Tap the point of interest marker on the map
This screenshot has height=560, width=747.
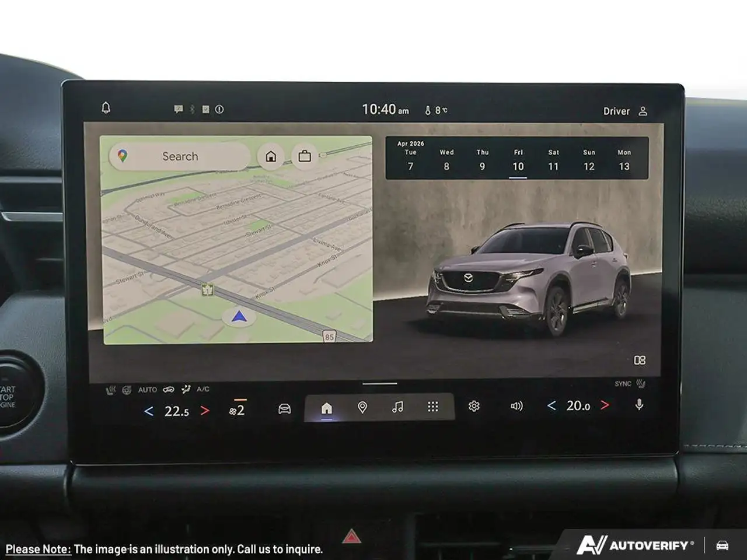pos(207,289)
